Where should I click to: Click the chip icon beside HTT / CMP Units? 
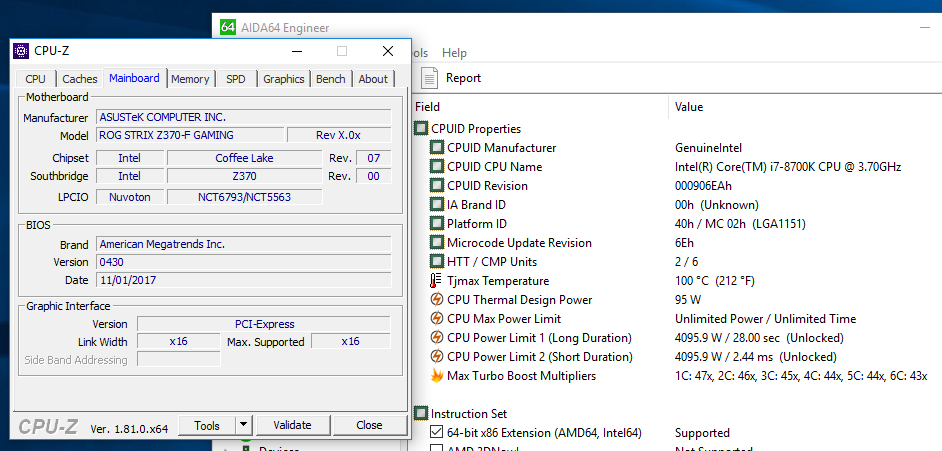[x=437, y=262]
